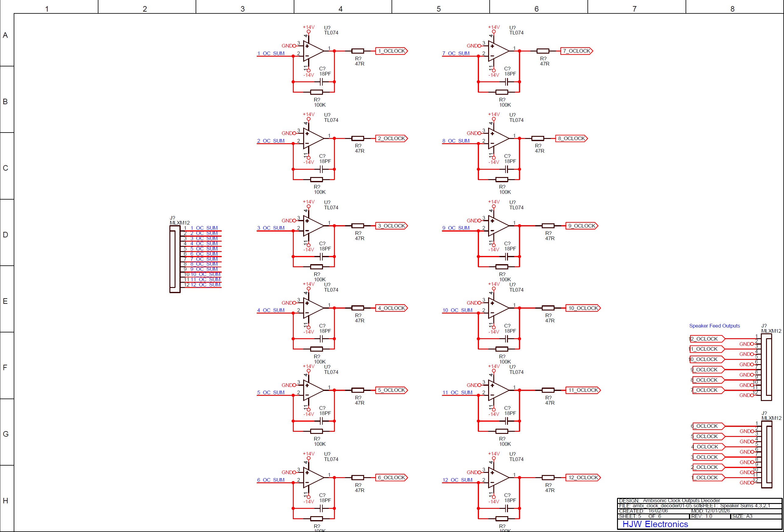Click the TL074 label of the 2_OC_SUM op-amp
The width and height of the screenshot is (784, 532).
(x=331, y=120)
